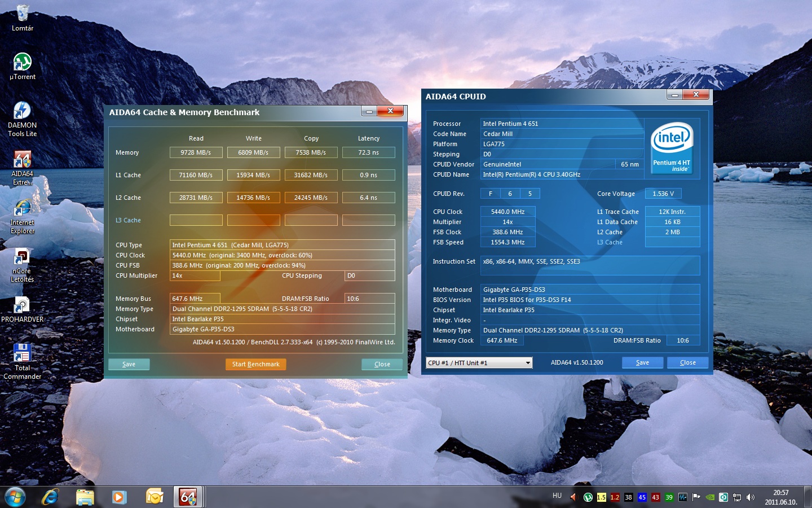
Task: Click the Start Benchmark button
Action: [x=256, y=364]
